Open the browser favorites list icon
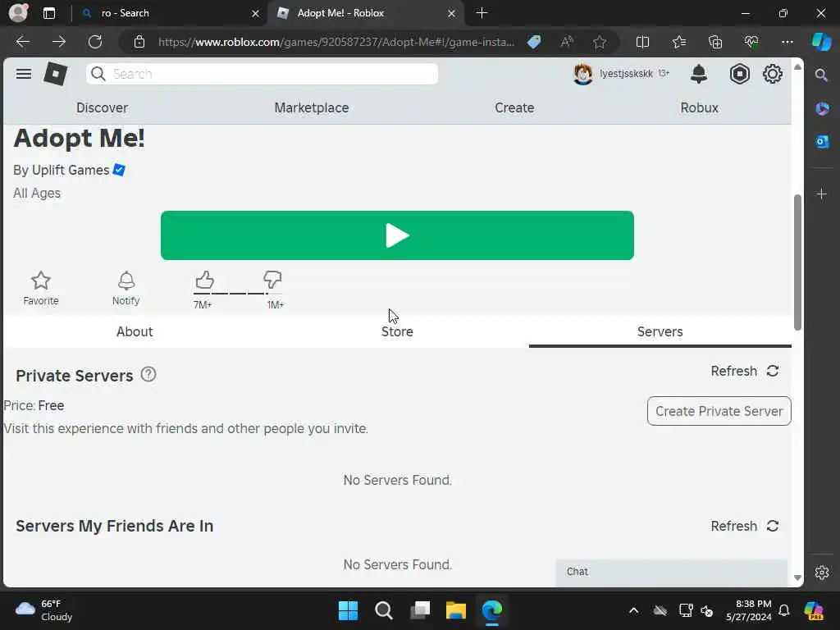Viewport: 840px width, 630px height. tap(679, 42)
